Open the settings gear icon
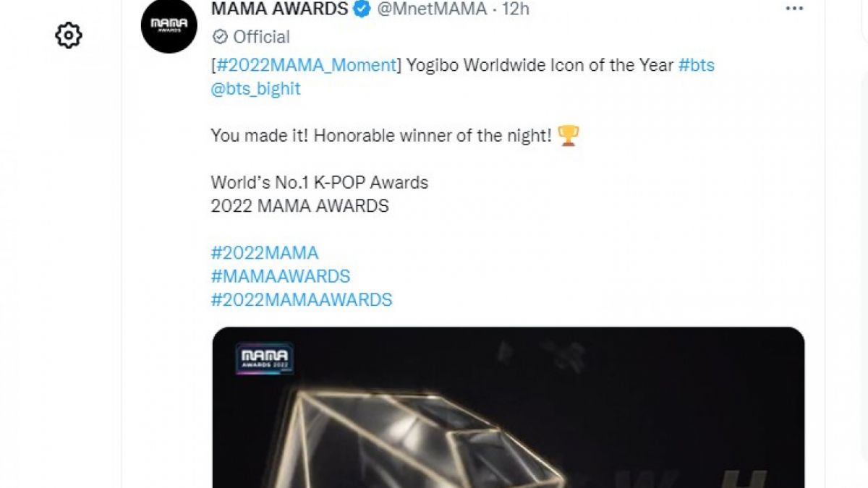 tap(69, 34)
